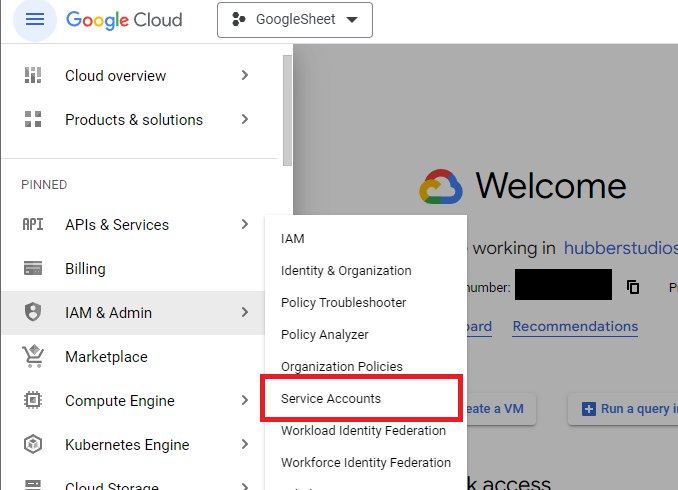Open APIs & Services menu item

click(x=133, y=224)
